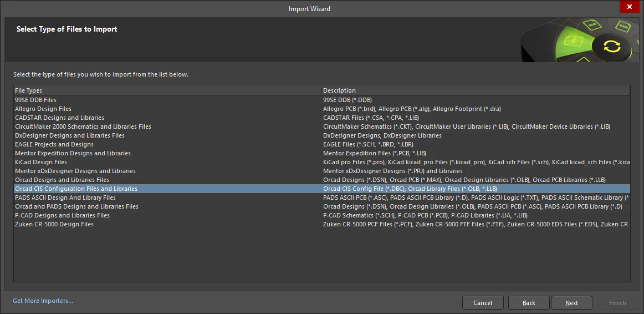Open the Get More Importers link
This screenshot has width=644, height=314.
tap(43, 301)
